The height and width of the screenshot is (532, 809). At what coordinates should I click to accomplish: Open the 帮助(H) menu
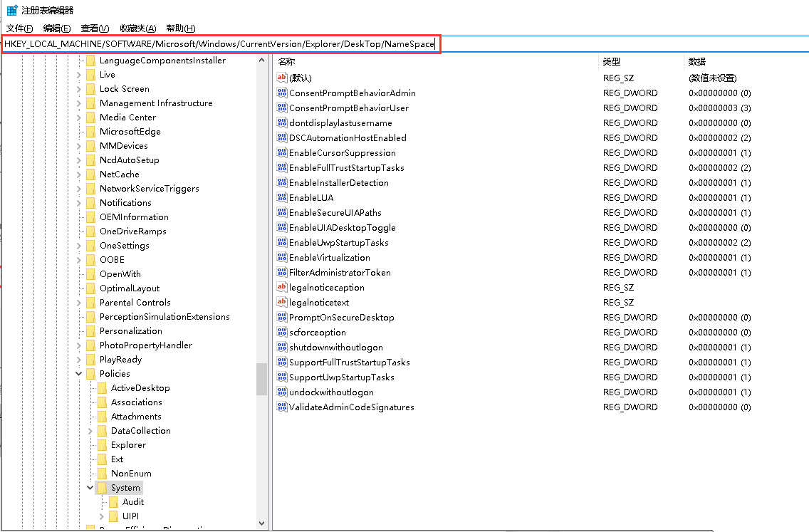coord(181,28)
